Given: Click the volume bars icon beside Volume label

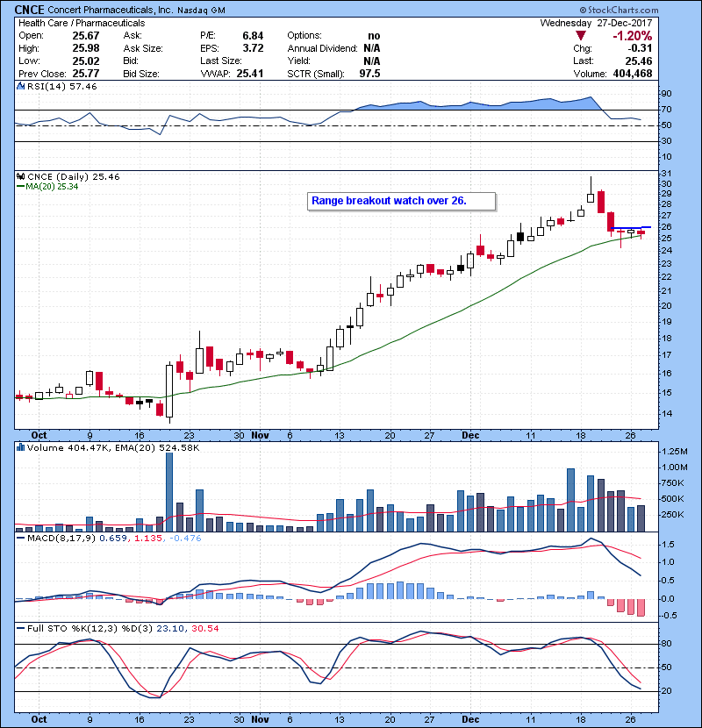Looking at the screenshot, I should tap(20, 447).
